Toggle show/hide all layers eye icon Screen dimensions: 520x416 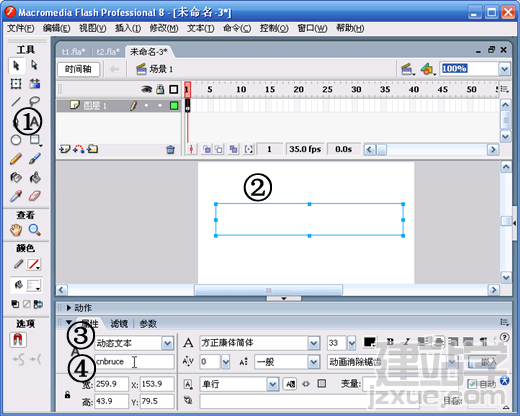coord(147,89)
